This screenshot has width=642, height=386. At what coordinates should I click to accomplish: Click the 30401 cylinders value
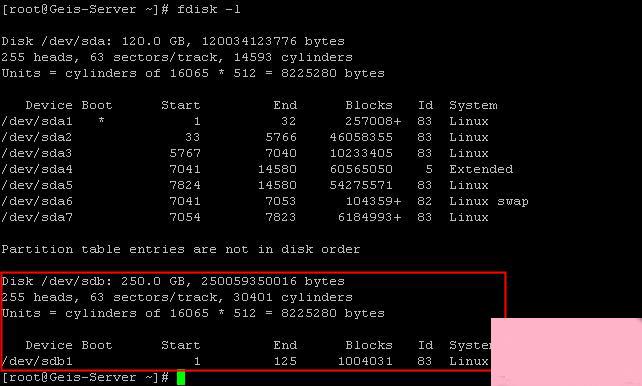293,297
